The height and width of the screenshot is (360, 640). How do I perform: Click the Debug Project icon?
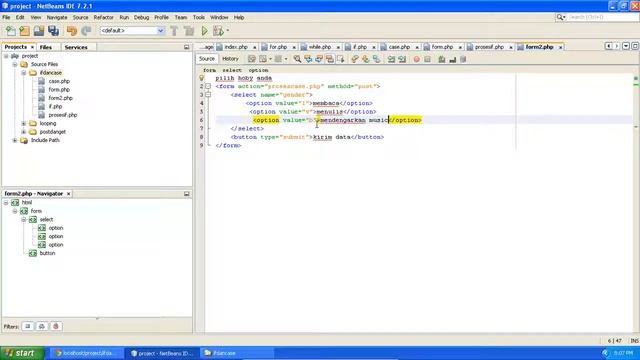218,31
